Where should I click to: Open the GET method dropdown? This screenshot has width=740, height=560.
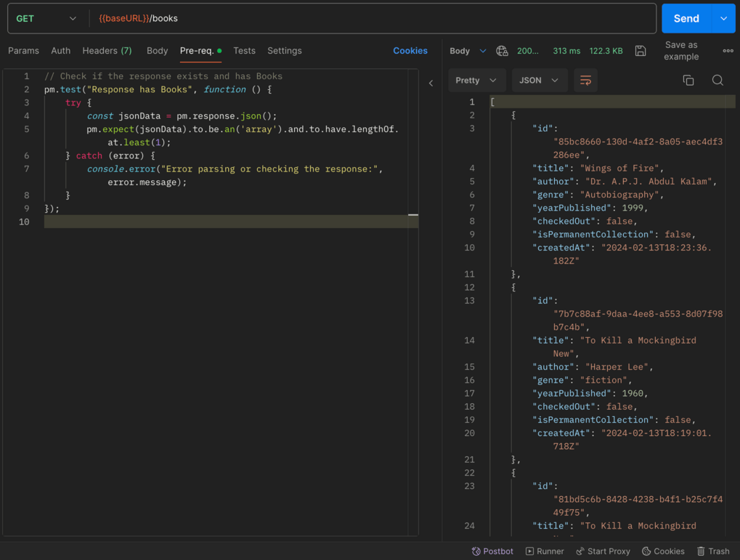pos(46,19)
